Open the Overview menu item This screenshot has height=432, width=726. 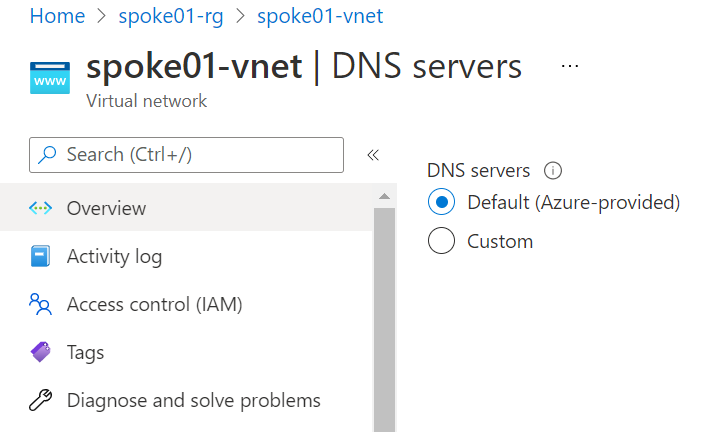click(186, 208)
